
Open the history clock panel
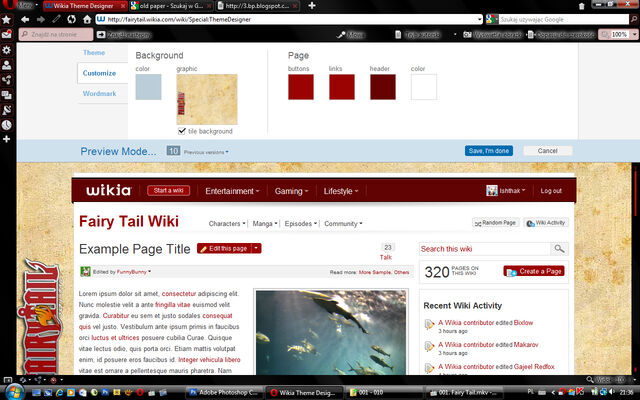tap(7, 125)
